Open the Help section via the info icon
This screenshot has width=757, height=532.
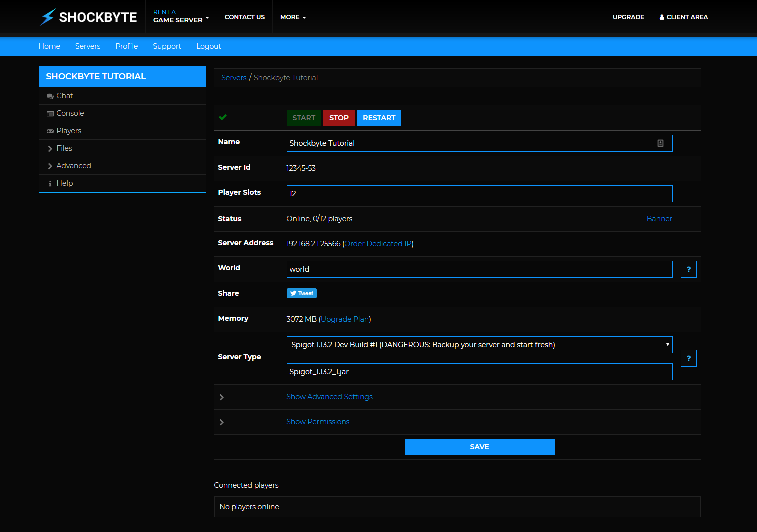pyautogui.click(x=50, y=183)
